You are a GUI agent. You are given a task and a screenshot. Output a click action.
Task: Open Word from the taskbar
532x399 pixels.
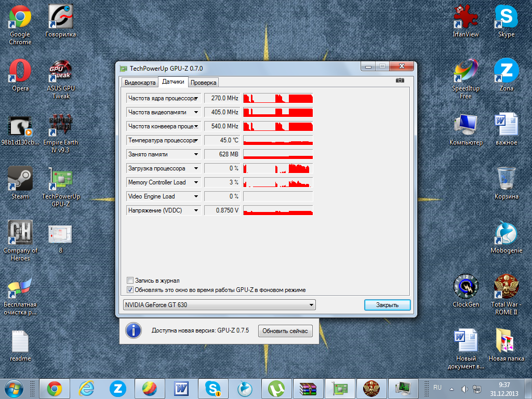(181, 389)
